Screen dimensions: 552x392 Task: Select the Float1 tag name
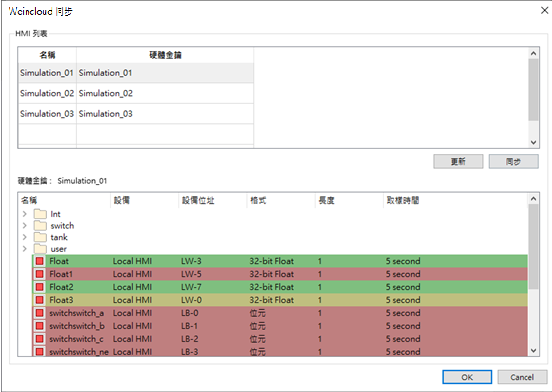[x=61, y=274]
